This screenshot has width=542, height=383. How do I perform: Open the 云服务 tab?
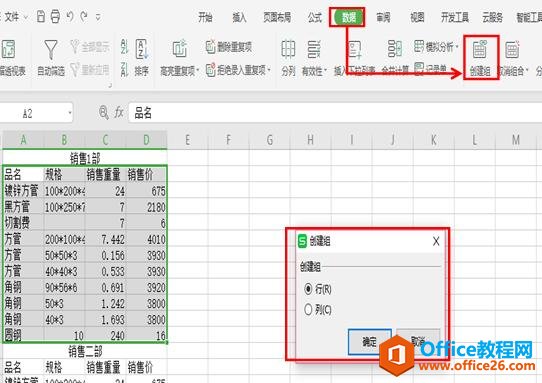click(x=492, y=17)
